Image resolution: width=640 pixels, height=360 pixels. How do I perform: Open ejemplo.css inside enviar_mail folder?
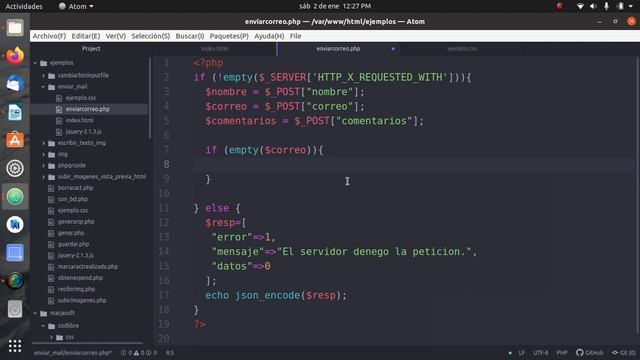coord(81,98)
